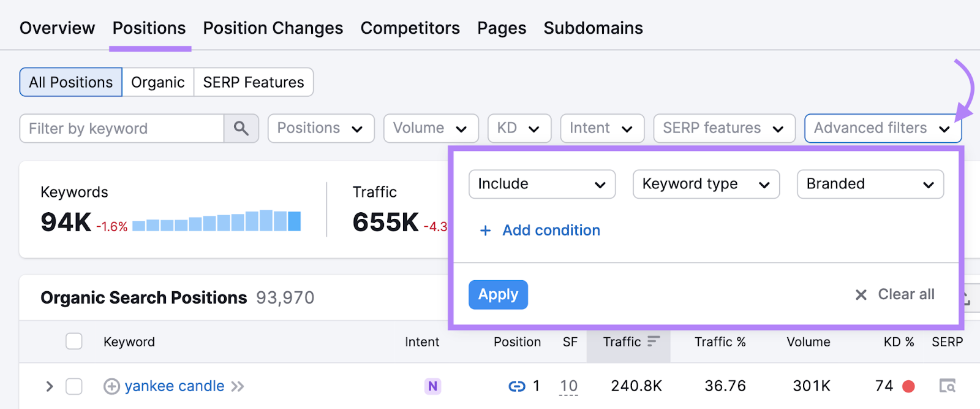This screenshot has width=980, height=409.
Task: Click the Add condition link
Action: pos(551,231)
